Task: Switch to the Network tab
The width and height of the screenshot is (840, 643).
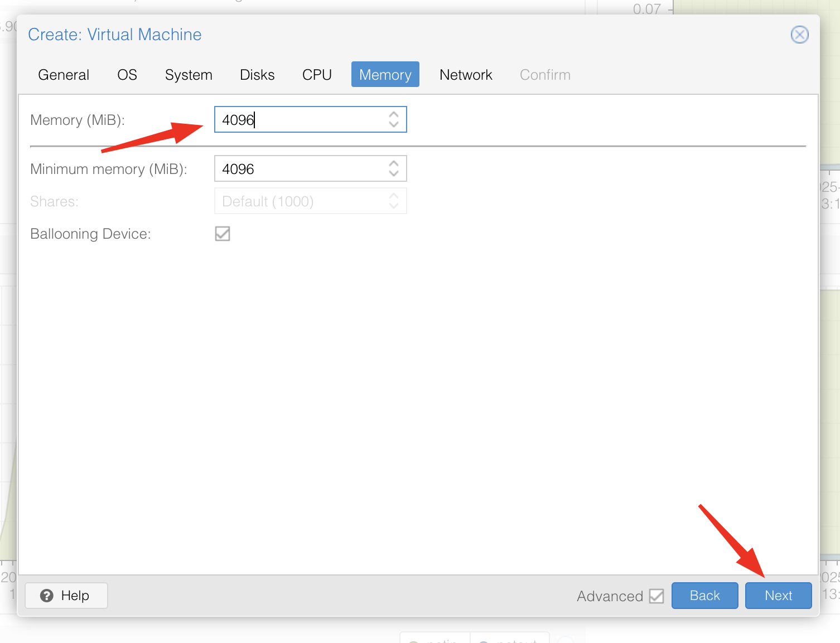Action: coord(466,75)
